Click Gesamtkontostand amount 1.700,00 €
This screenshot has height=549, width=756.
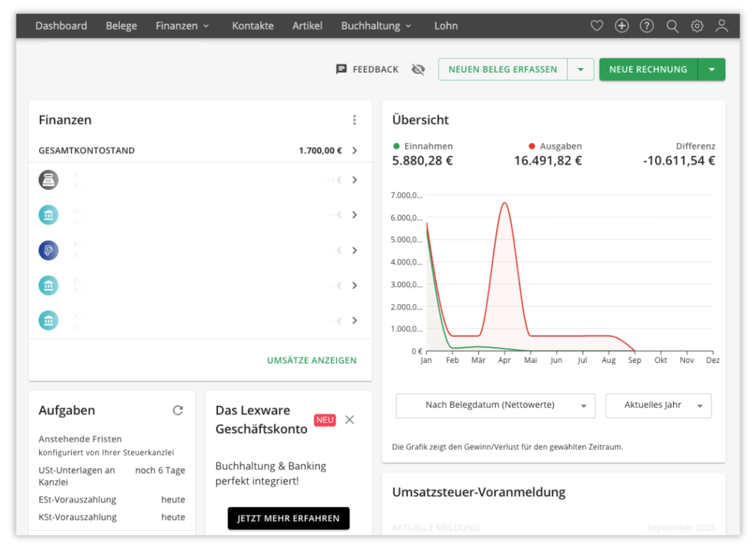pyautogui.click(x=320, y=150)
